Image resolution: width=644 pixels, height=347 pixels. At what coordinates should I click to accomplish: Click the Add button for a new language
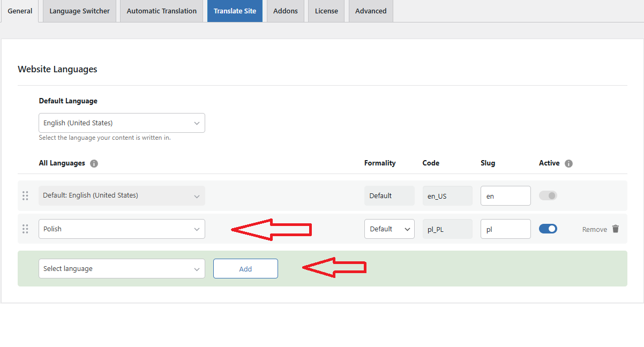pyautogui.click(x=245, y=268)
